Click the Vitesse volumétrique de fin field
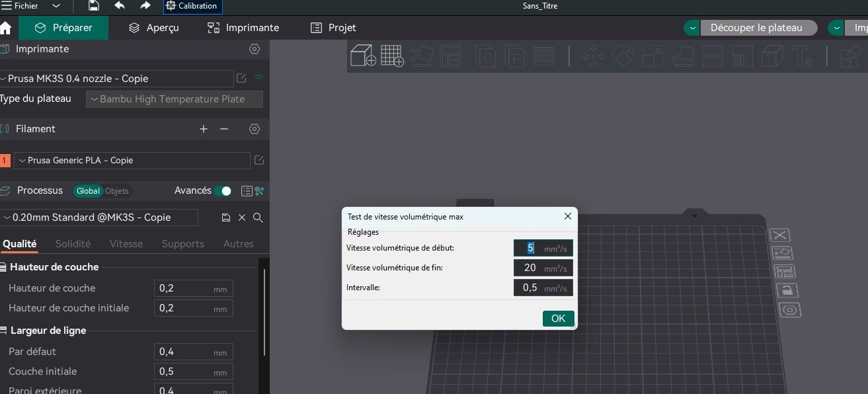Image resolution: width=868 pixels, height=394 pixels. 543,268
